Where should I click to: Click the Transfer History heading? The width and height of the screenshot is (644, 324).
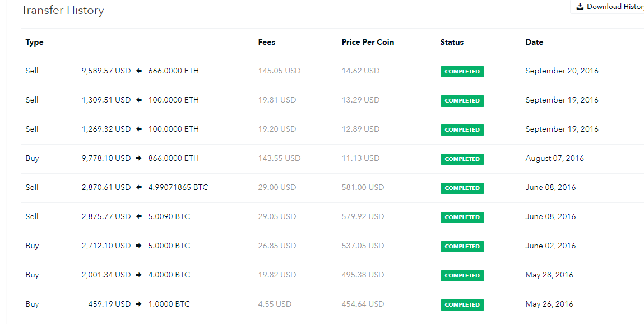(62, 11)
